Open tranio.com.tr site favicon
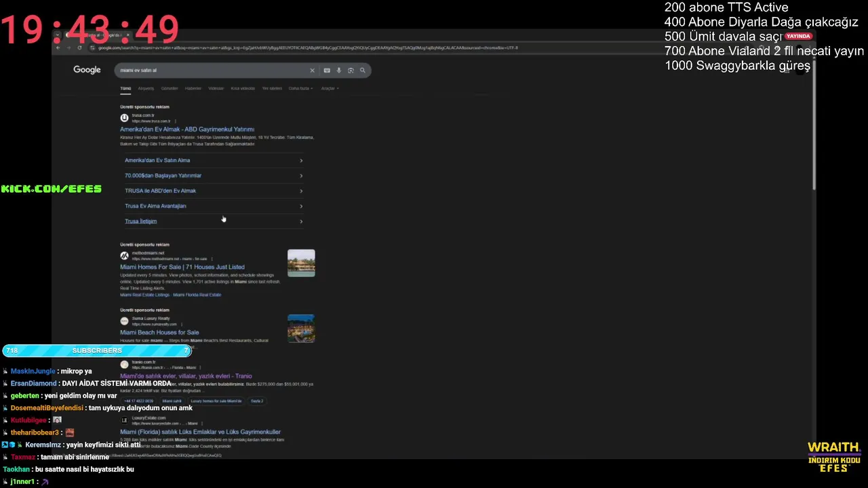Screen dimensions: 868x488 (x=124, y=365)
